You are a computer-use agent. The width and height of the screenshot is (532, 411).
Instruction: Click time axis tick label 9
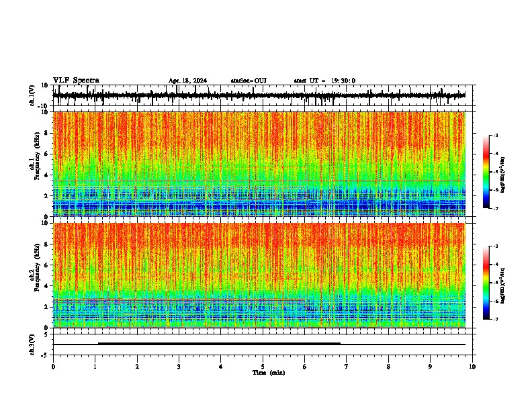pyautogui.click(x=430, y=367)
